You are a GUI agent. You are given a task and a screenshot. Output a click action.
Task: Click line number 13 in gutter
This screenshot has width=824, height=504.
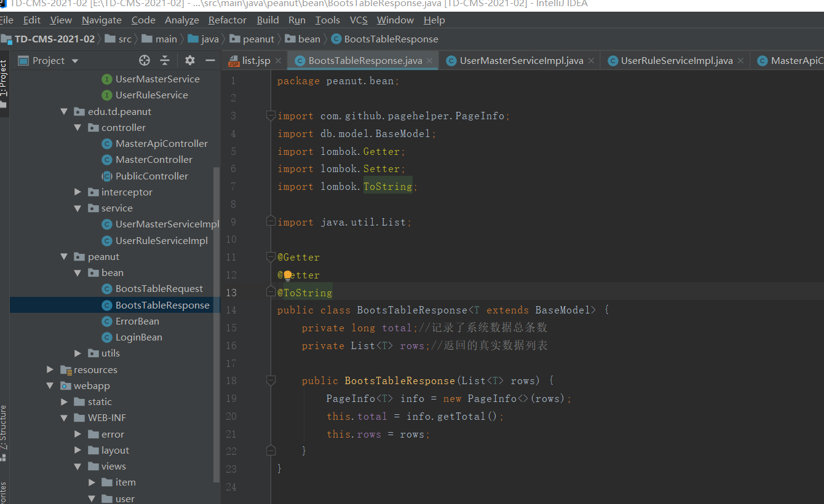(231, 293)
